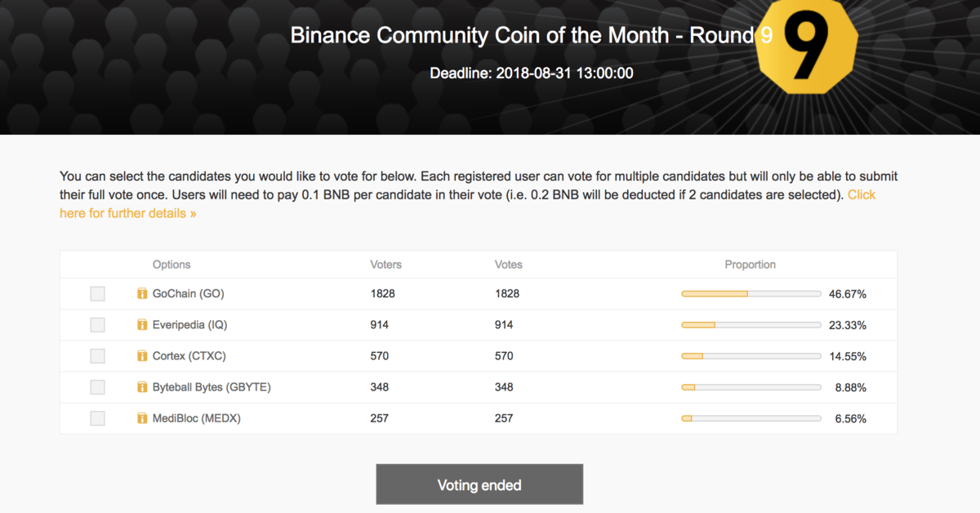980x513 pixels.
Task: Select the Everipedia (IQ) checkbox
Action: click(x=97, y=324)
